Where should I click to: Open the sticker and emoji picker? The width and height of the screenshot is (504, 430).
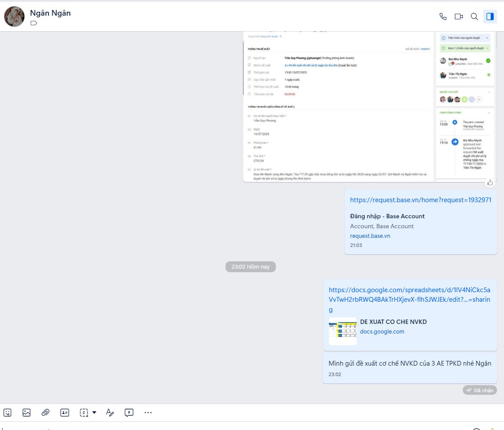7,413
